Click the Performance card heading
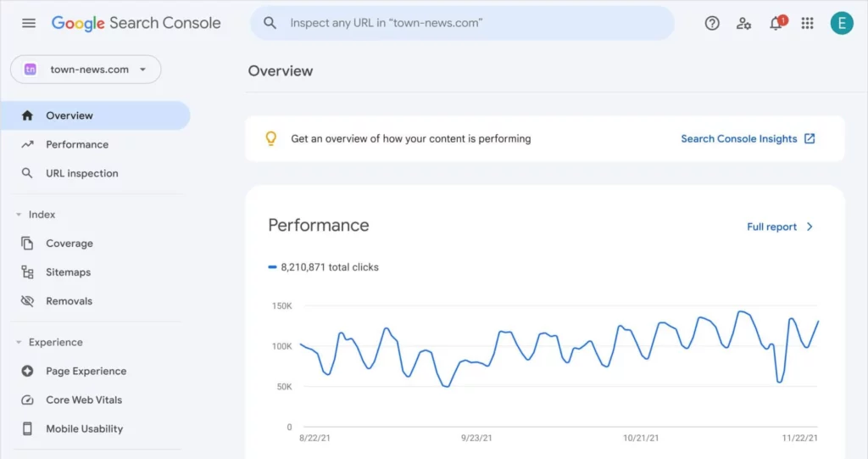 tap(319, 225)
